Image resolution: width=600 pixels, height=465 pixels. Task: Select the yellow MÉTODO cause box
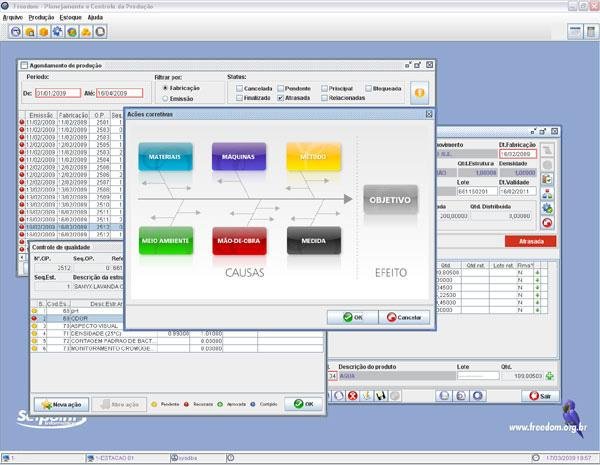pos(313,157)
